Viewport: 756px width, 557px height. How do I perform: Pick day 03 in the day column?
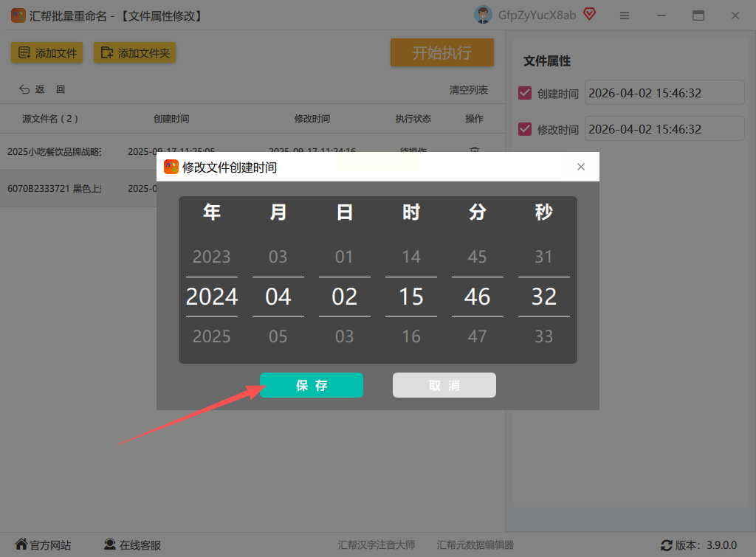(344, 336)
